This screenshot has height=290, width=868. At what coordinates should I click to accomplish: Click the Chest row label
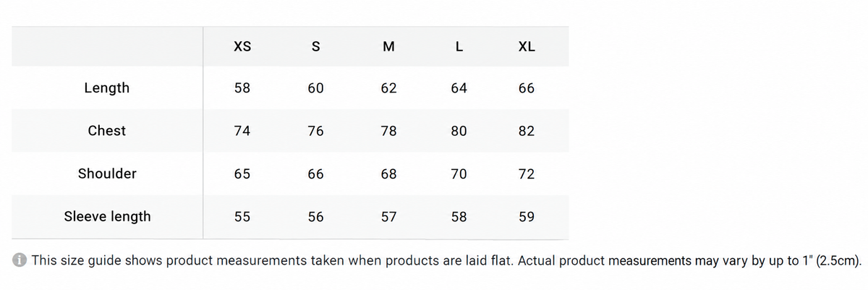(x=107, y=131)
